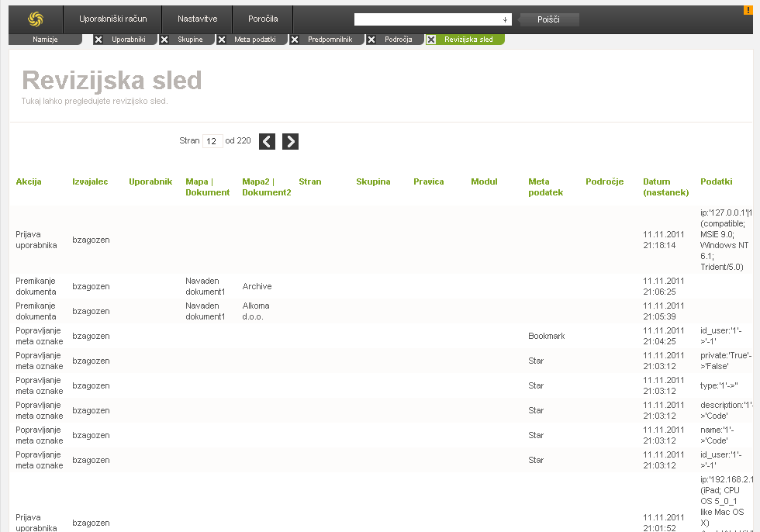The width and height of the screenshot is (760, 532).
Task: Open the Uporabniški račun menu
Action: pos(113,19)
